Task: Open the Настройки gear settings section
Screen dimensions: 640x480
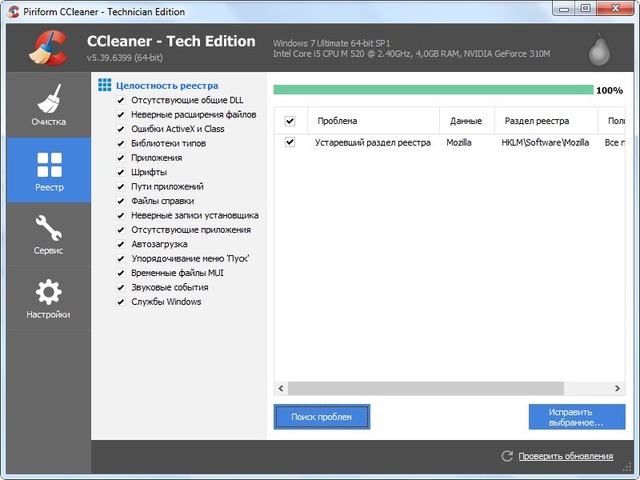Action: [x=48, y=299]
